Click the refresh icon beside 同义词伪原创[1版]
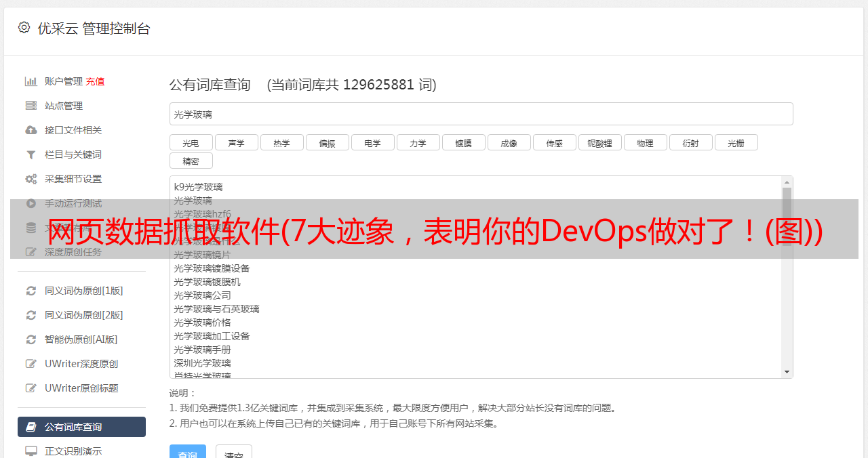This screenshot has height=458, width=868. [31, 291]
